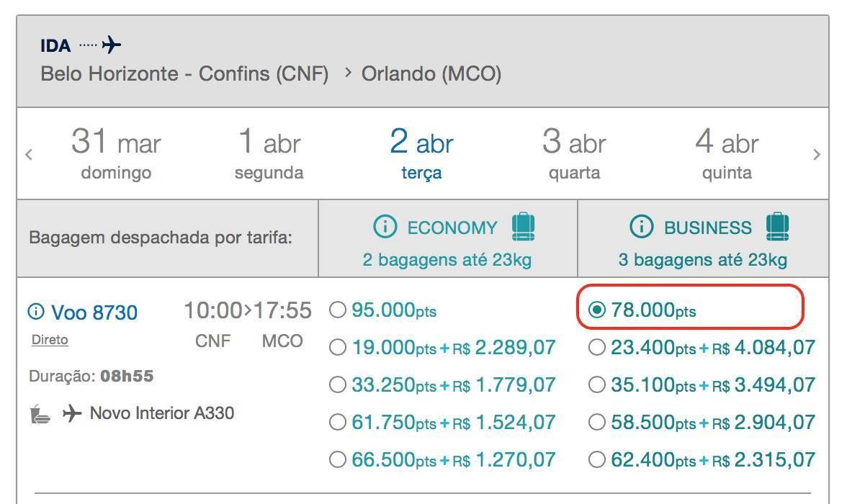Select the 4 abr quinta date
This screenshot has height=504, width=847.
[727, 153]
